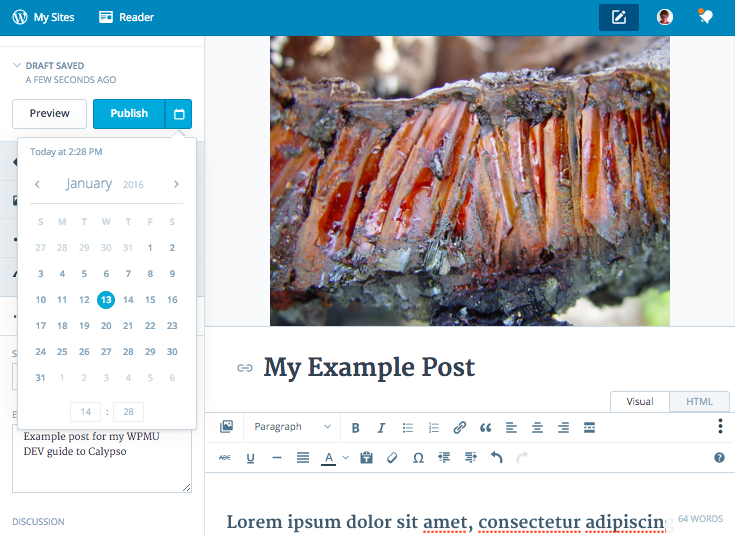Image resolution: width=735 pixels, height=535 pixels.
Task: Collapse the Draft Saved status chevron
Action: pyautogui.click(x=17, y=65)
